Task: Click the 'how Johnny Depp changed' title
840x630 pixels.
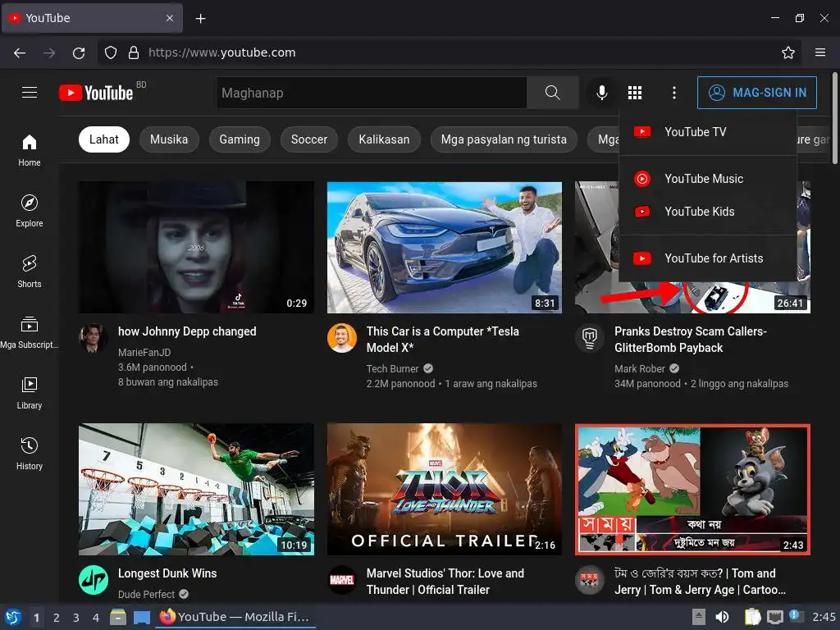Action: point(187,331)
